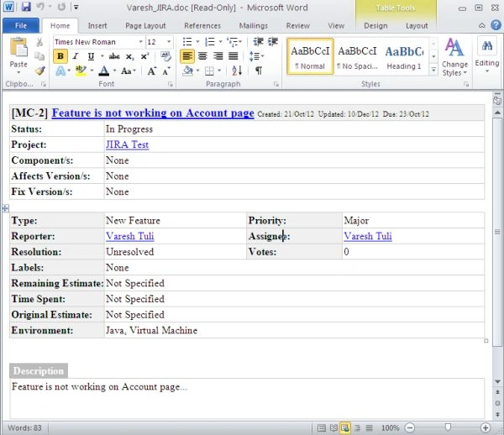
Task: Click the Save icon in quick access toolbar
Action: click(26, 7)
